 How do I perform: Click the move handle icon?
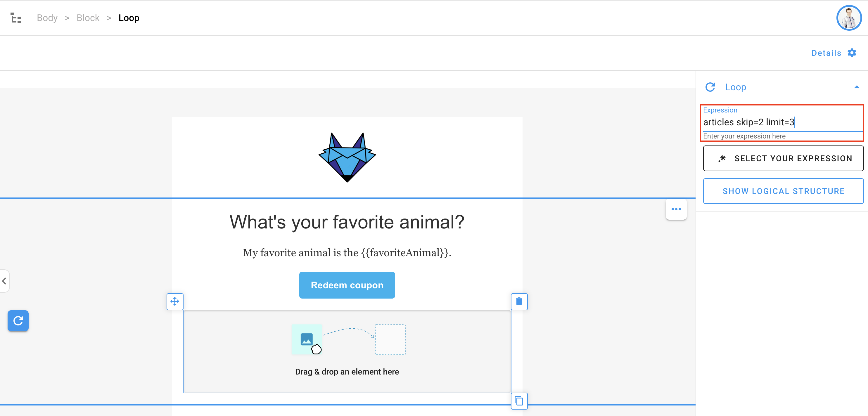[x=175, y=301]
